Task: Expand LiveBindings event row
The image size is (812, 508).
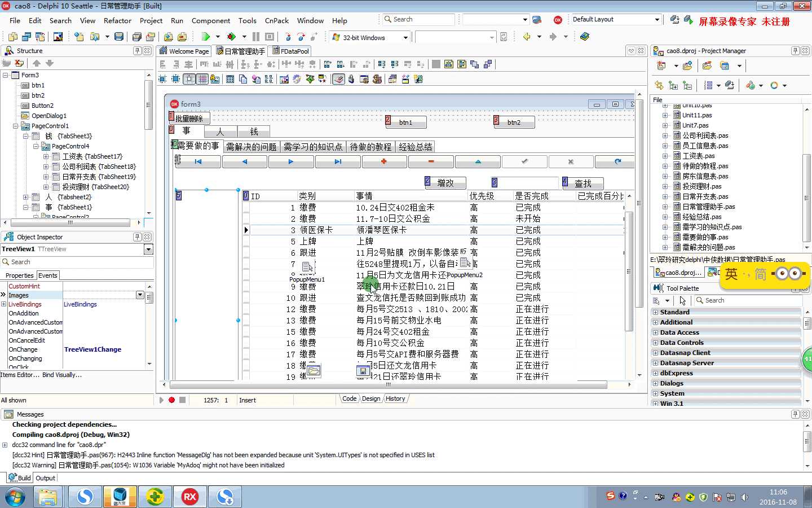Action: tap(4, 304)
